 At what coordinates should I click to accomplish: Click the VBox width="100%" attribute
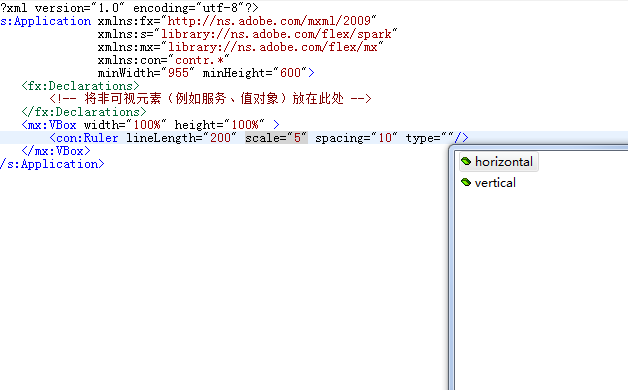pyautogui.click(x=125, y=125)
